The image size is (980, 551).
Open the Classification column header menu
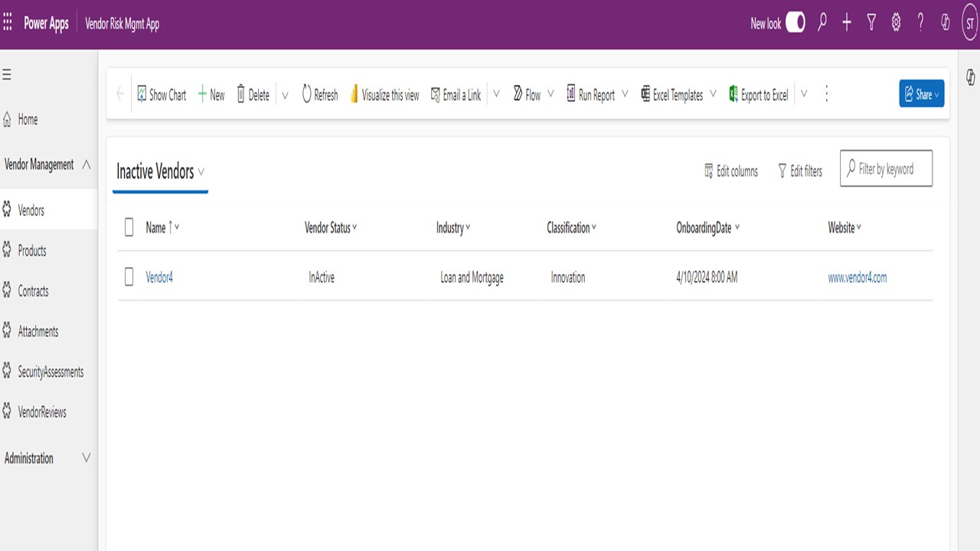(571, 227)
